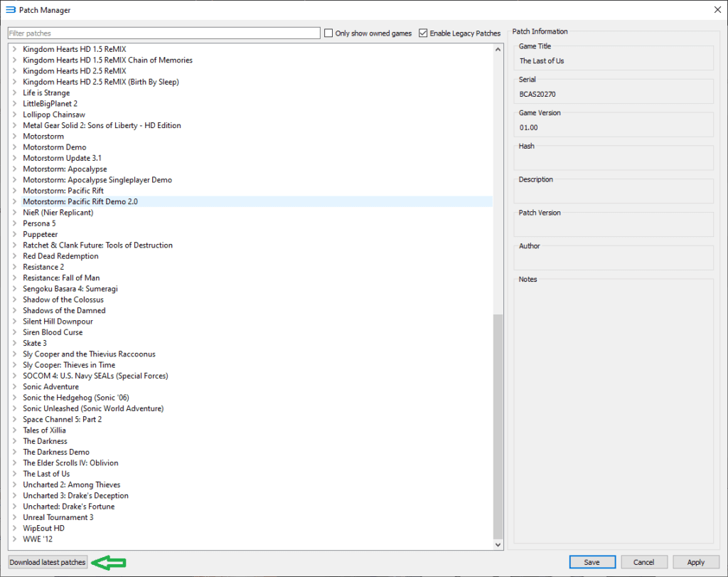Expand Life is Strange patches
Image resolution: width=728 pixels, height=577 pixels.
[x=14, y=92]
